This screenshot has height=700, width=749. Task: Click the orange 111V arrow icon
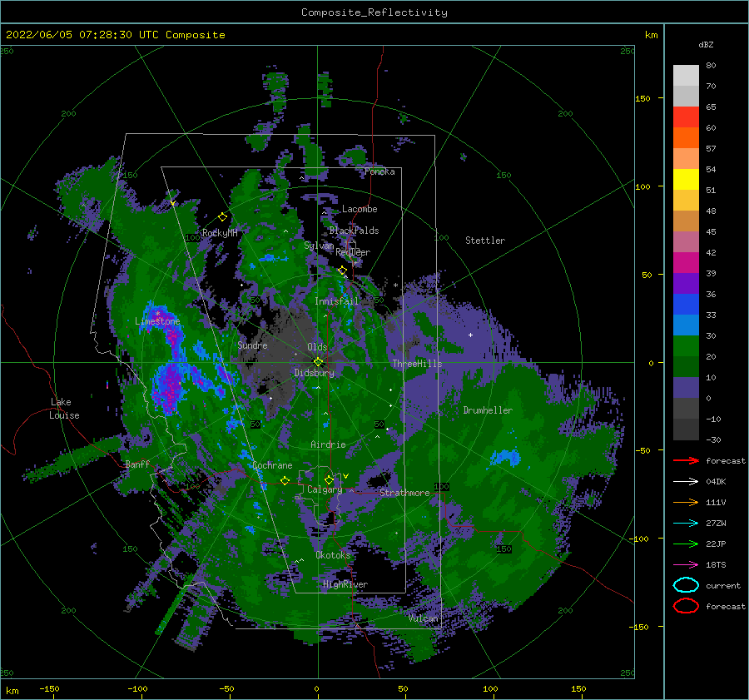coord(686,502)
